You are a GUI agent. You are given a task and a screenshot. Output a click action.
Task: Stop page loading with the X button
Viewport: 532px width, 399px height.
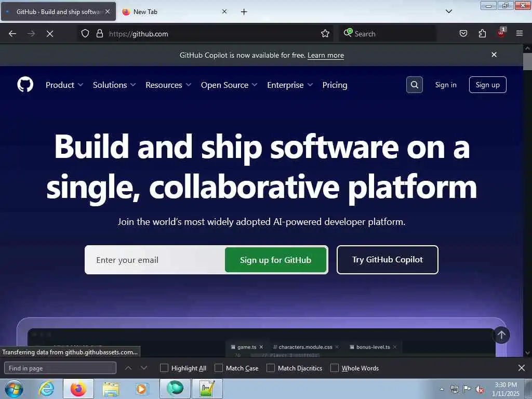[50, 34]
